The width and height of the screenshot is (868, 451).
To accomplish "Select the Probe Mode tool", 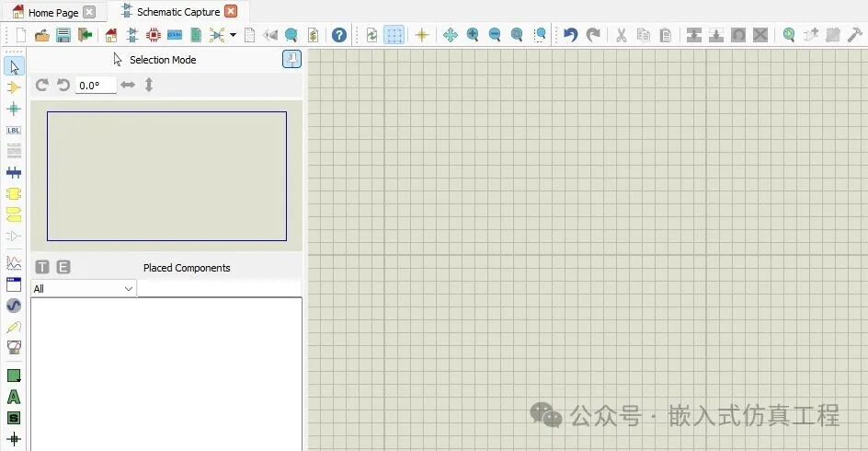I will click(14, 327).
